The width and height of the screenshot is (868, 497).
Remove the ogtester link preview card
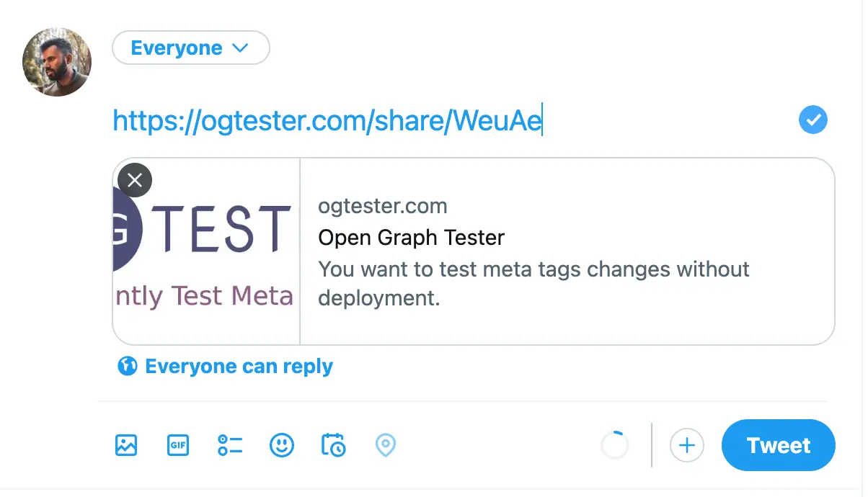135,180
